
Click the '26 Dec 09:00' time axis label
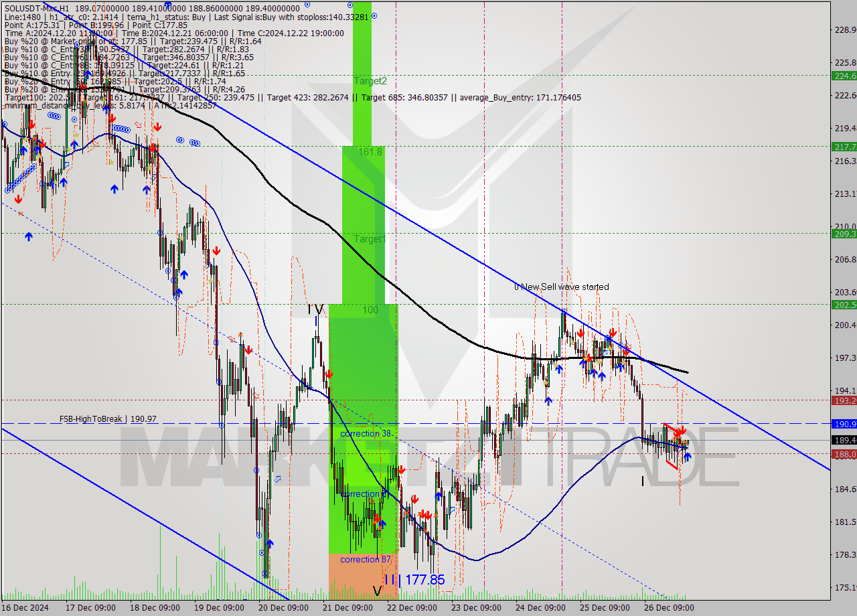pos(668,608)
